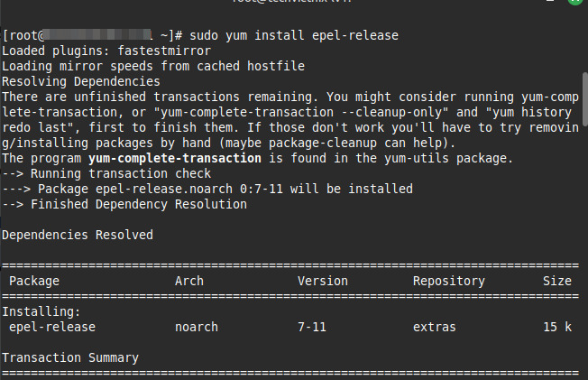Screen dimensions: 588x380
Task: Click the 'Repository' column header
Action: click(449, 282)
